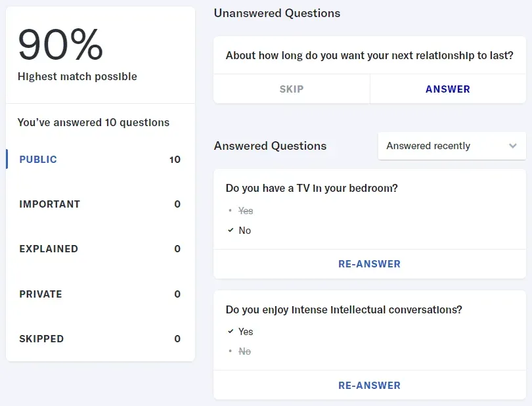View EXPLAINED questions
The width and height of the screenshot is (532, 406).
point(50,249)
